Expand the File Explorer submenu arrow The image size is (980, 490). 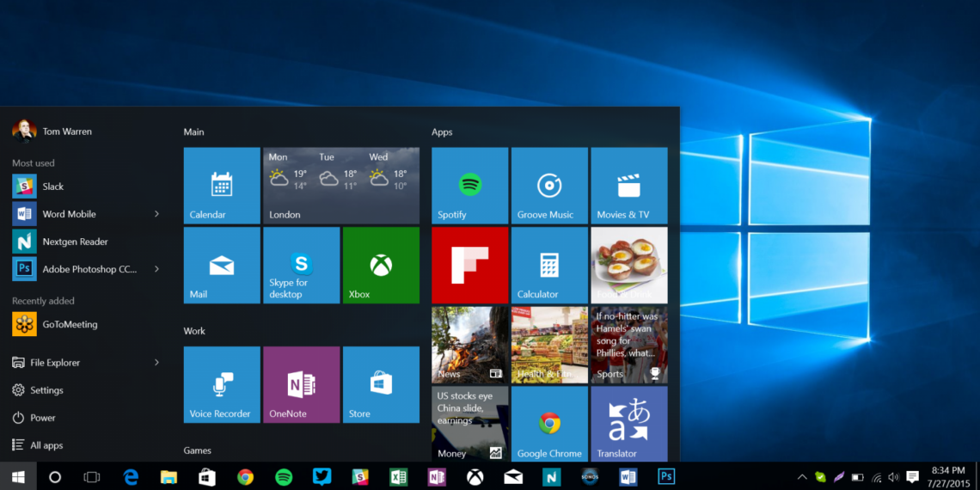click(156, 363)
